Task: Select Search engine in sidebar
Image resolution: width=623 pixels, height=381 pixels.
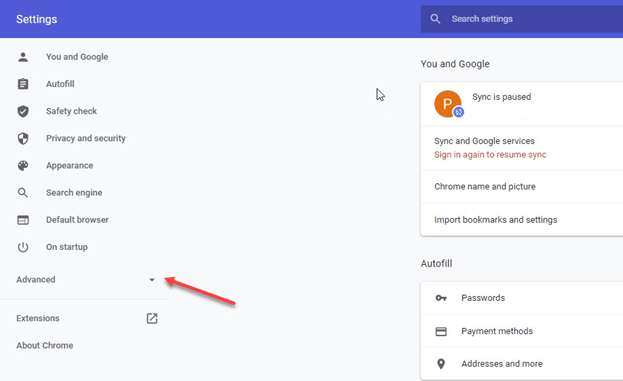Action: pos(74,193)
